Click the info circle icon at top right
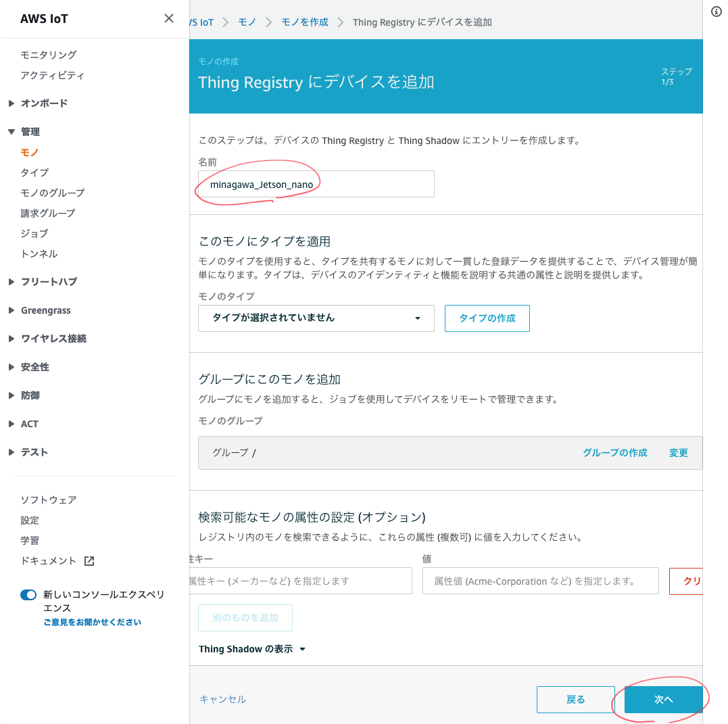Viewport: 728px width, 724px height. 716,11
